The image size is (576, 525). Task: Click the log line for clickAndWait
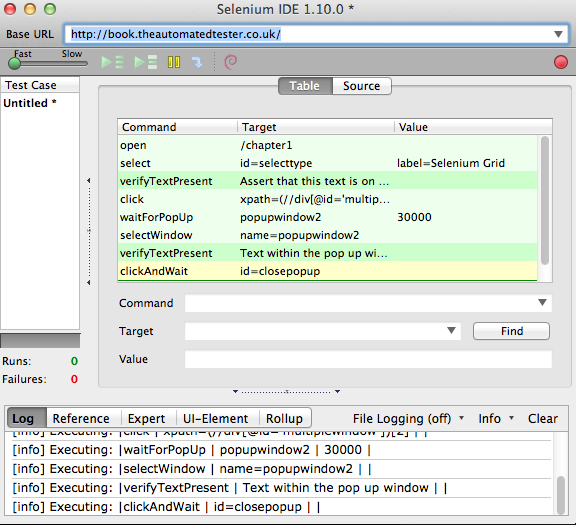[x=281, y=507]
